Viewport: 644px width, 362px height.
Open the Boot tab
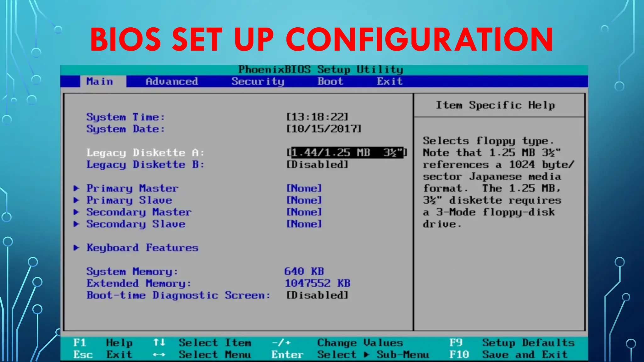pyautogui.click(x=330, y=82)
